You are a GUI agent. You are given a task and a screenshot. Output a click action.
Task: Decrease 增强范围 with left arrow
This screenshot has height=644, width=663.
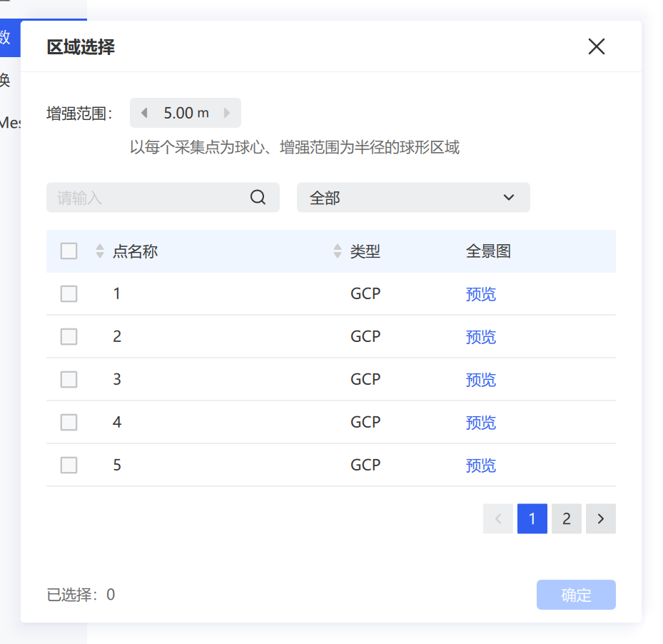(x=144, y=113)
